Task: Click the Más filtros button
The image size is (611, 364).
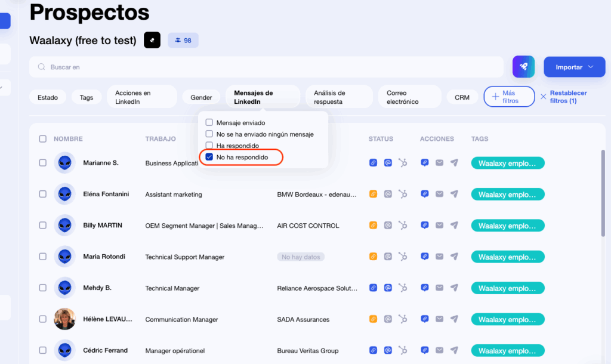Action: click(x=509, y=97)
